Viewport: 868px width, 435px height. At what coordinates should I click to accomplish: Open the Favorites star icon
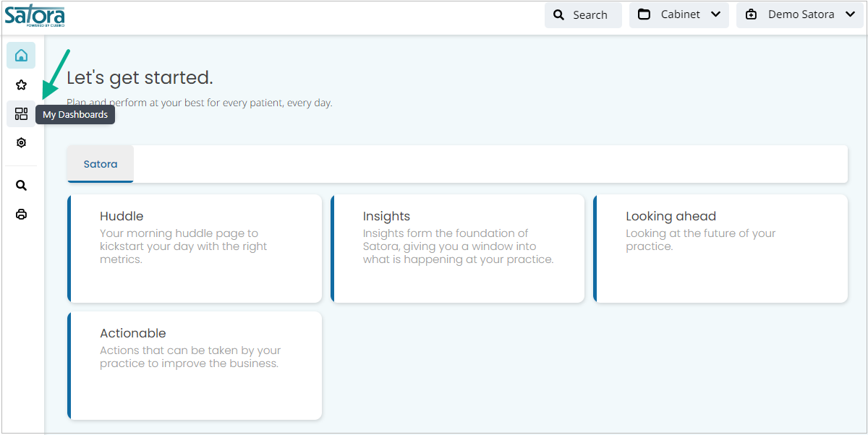(21, 85)
